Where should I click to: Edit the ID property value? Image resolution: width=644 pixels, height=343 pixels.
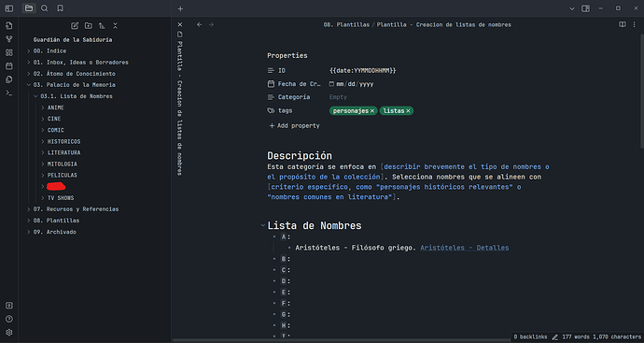[x=363, y=71]
